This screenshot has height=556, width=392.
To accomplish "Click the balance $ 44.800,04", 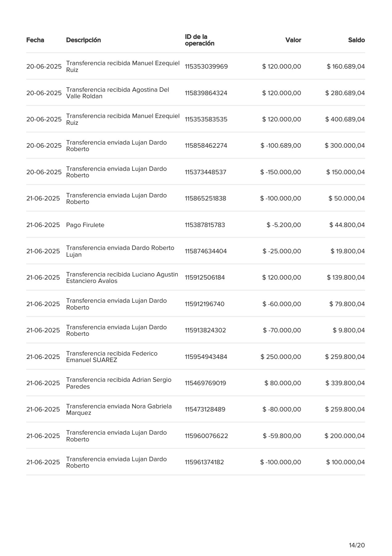I will [x=347, y=225].
